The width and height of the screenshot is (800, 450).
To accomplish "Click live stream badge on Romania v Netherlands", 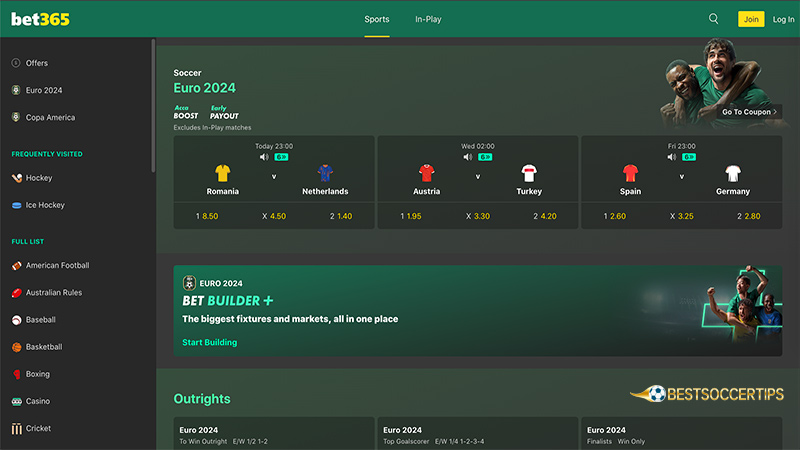I will (281, 157).
